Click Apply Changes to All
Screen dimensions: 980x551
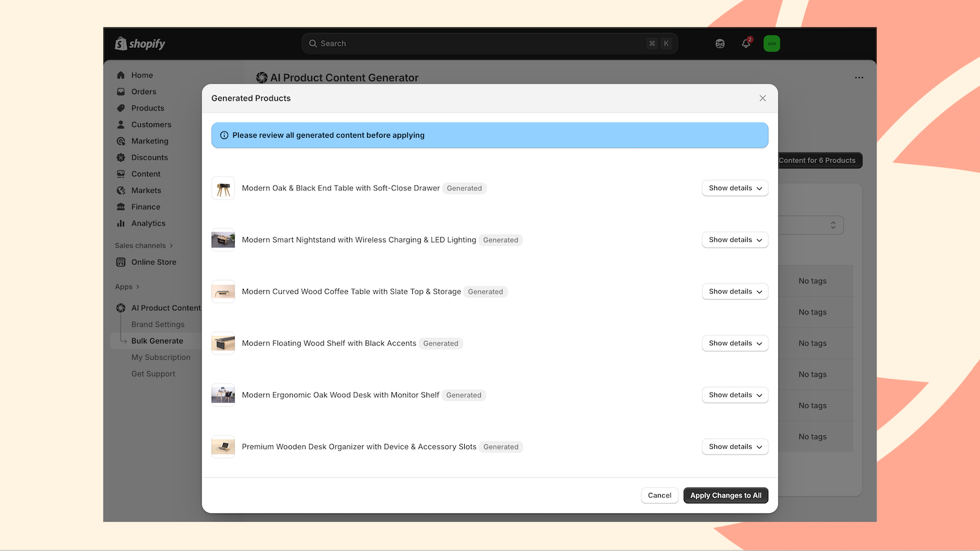pyautogui.click(x=725, y=495)
